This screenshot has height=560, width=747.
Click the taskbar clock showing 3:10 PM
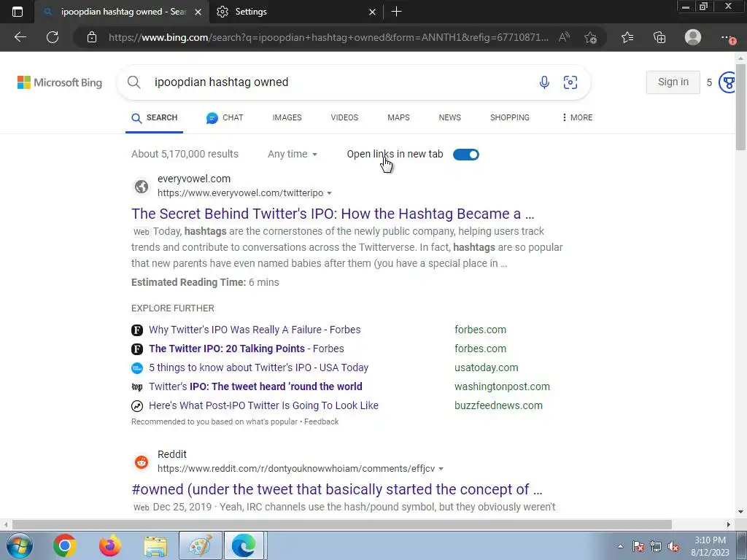(x=710, y=546)
